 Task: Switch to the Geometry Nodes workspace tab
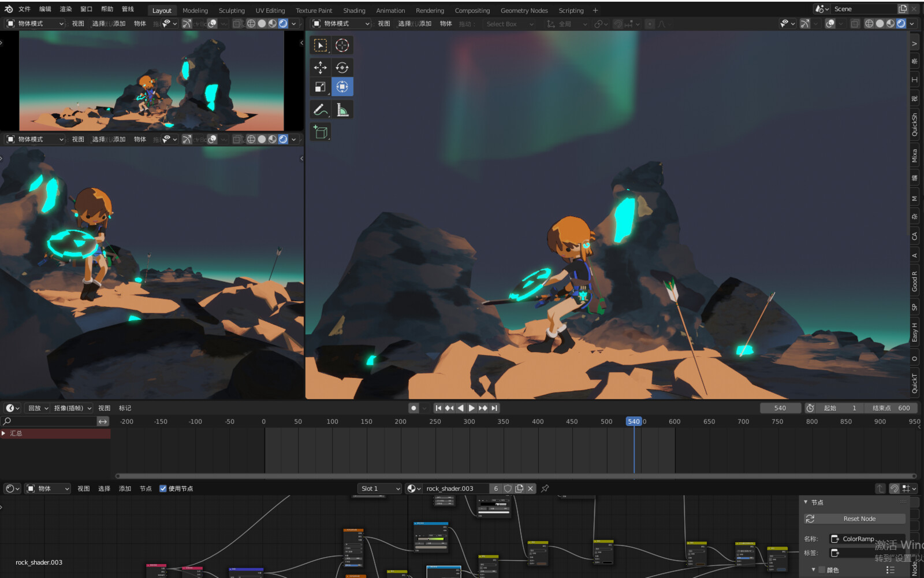[x=524, y=10]
